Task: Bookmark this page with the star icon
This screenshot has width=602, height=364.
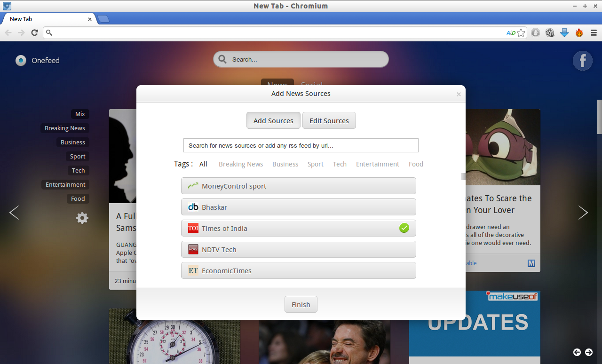Action: click(521, 32)
